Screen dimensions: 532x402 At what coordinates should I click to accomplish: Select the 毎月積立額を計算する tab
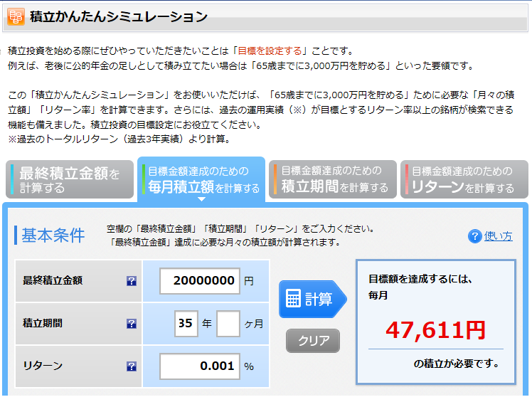tap(201, 179)
